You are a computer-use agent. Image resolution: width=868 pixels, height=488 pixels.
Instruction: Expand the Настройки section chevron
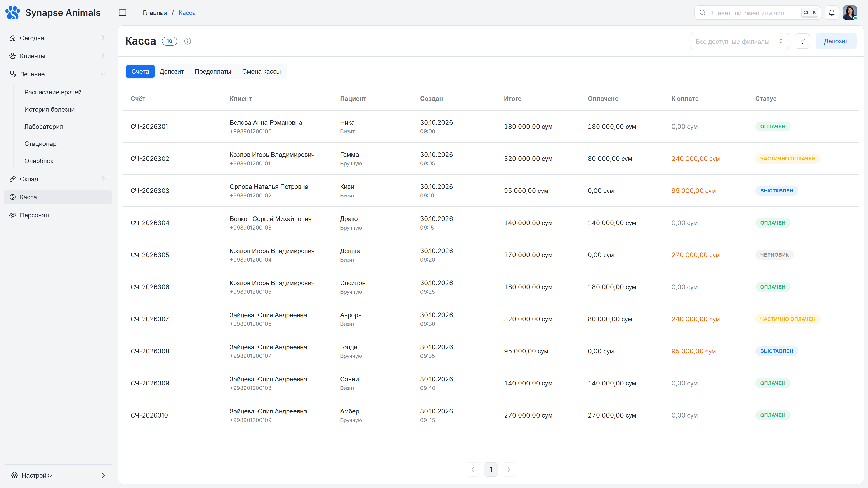(103, 476)
